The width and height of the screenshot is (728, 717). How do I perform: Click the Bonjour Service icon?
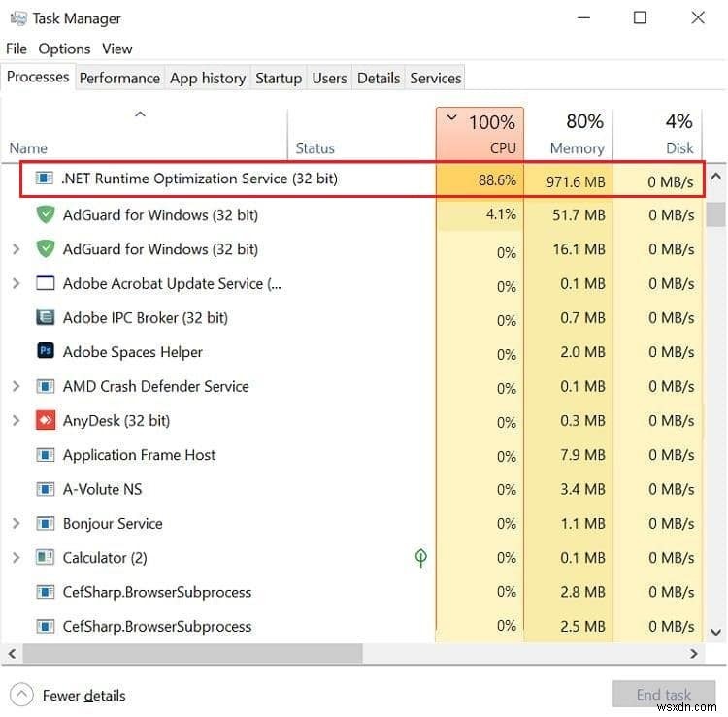click(46, 524)
